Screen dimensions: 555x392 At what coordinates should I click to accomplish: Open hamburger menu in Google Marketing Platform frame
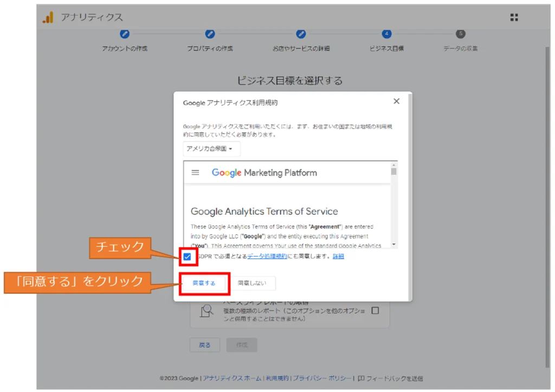[x=196, y=172]
